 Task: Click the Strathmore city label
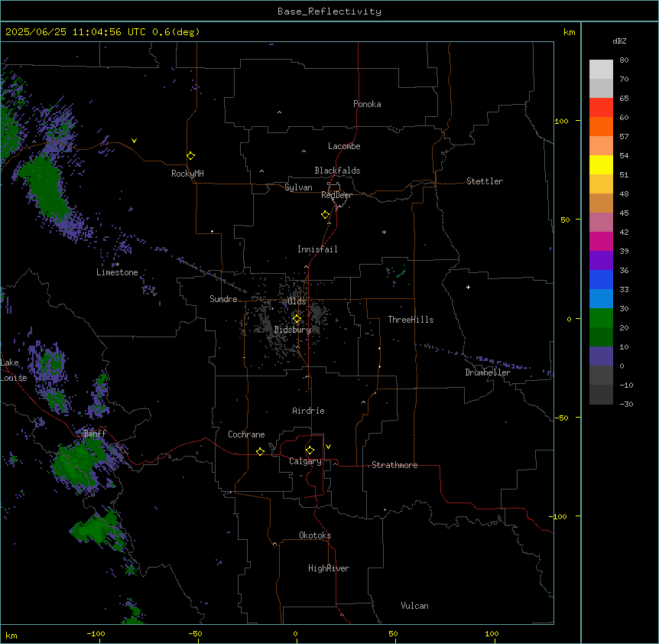click(394, 465)
